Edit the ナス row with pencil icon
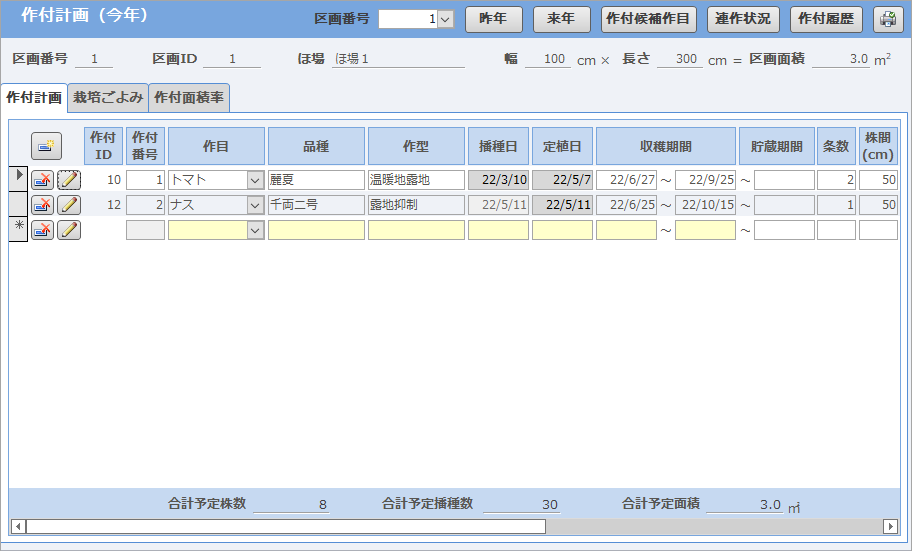912x551 pixels. click(69, 205)
